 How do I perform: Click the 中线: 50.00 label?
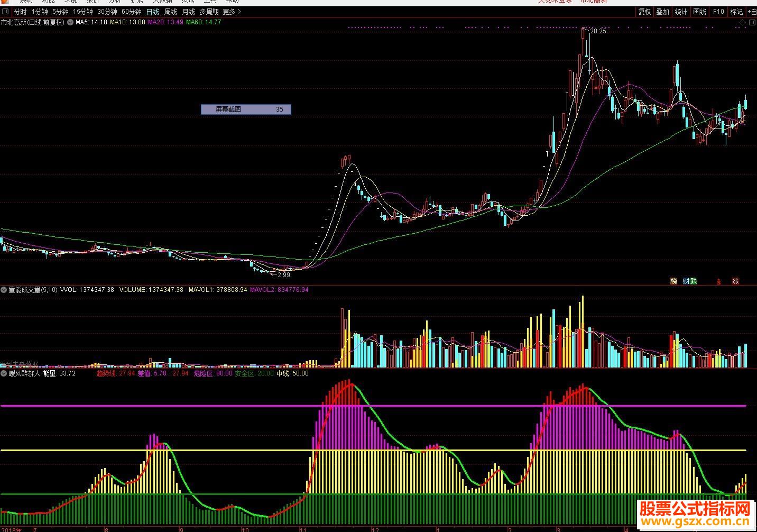(x=293, y=373)
